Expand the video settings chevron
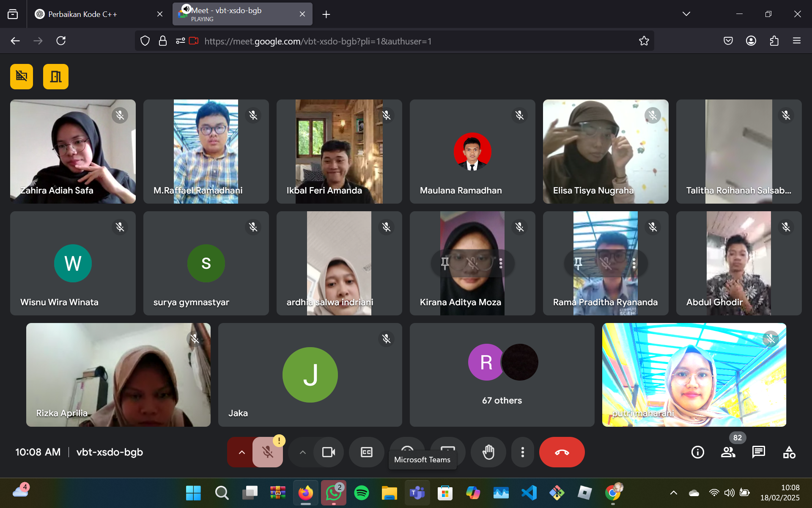812x508 pixels. point(302,452)
